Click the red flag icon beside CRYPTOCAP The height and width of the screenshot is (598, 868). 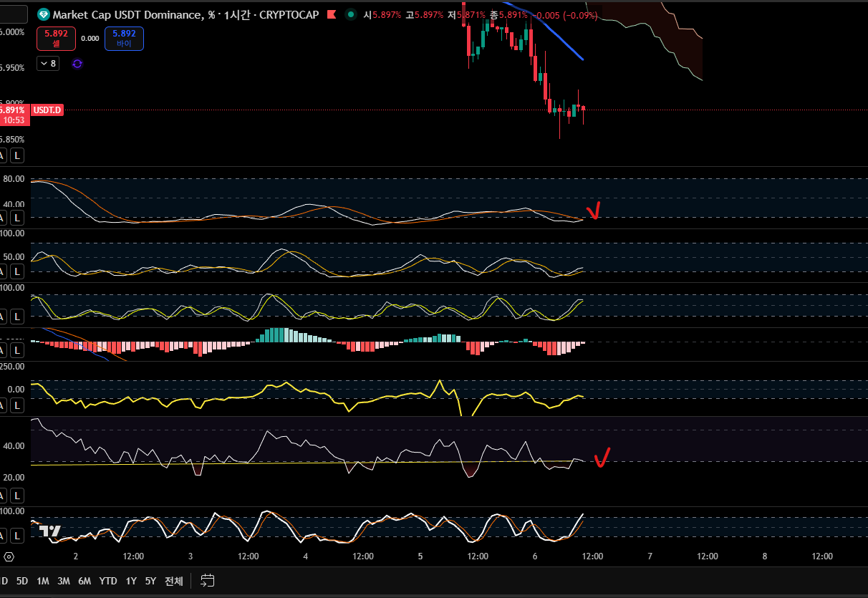[x=332, y=14]
